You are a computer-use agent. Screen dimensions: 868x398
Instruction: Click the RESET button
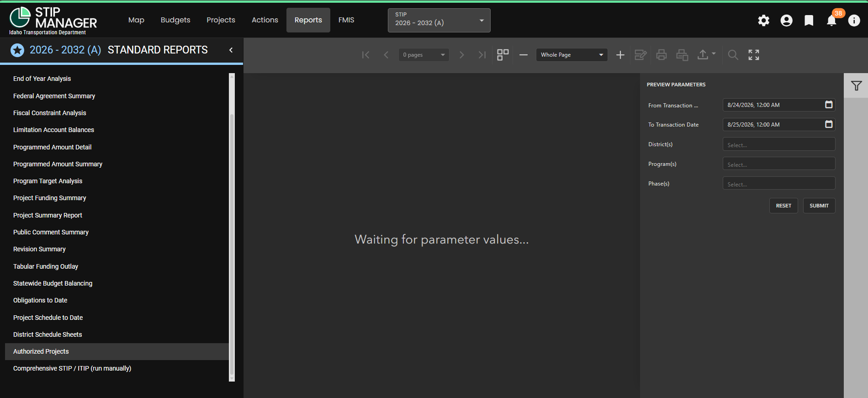click(783, 206)
